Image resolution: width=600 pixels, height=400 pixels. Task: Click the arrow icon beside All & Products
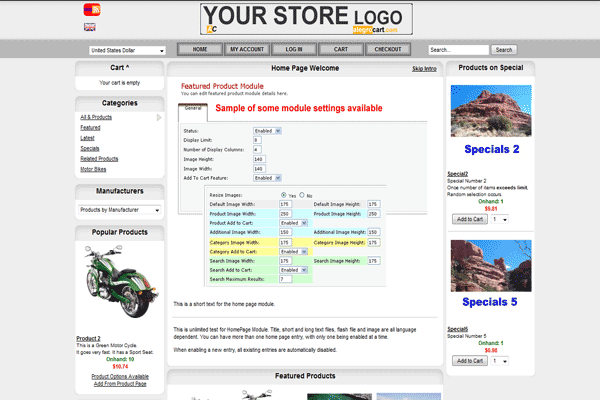pyautogui.click(x=158, y=118)
